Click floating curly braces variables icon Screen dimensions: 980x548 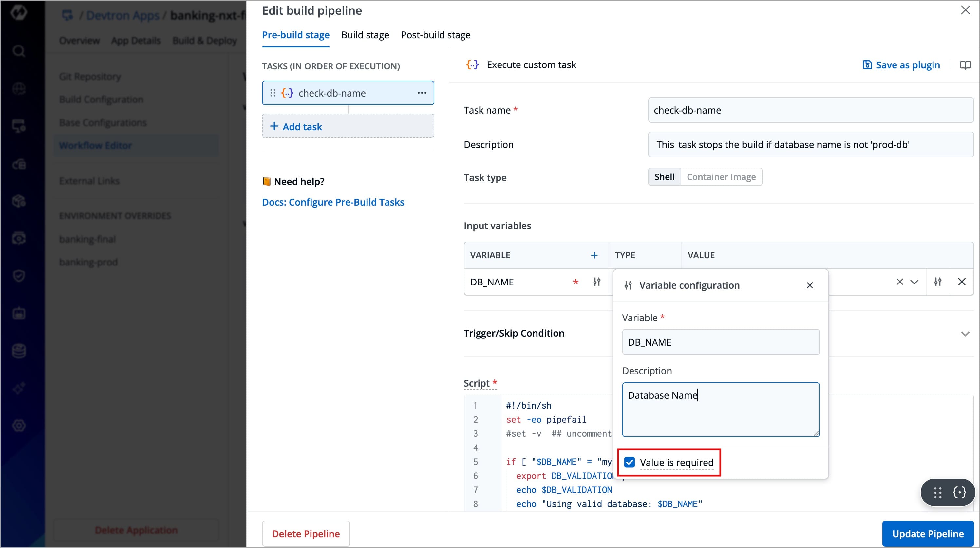[x=959, y=492]
